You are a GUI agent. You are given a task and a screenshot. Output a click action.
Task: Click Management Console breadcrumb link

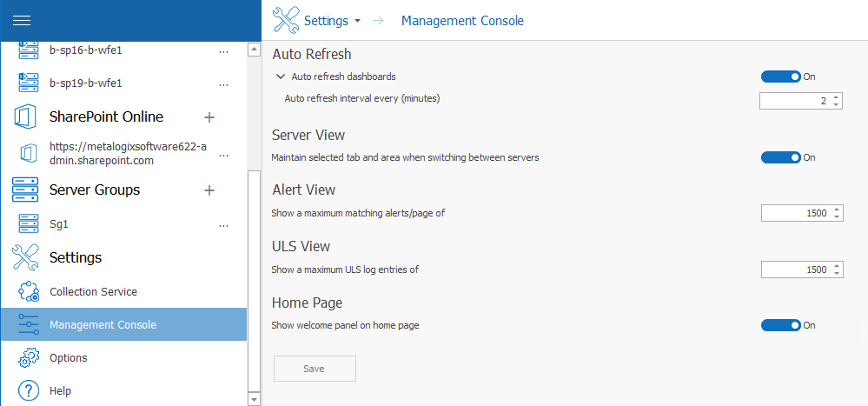(x=462, y=21)
